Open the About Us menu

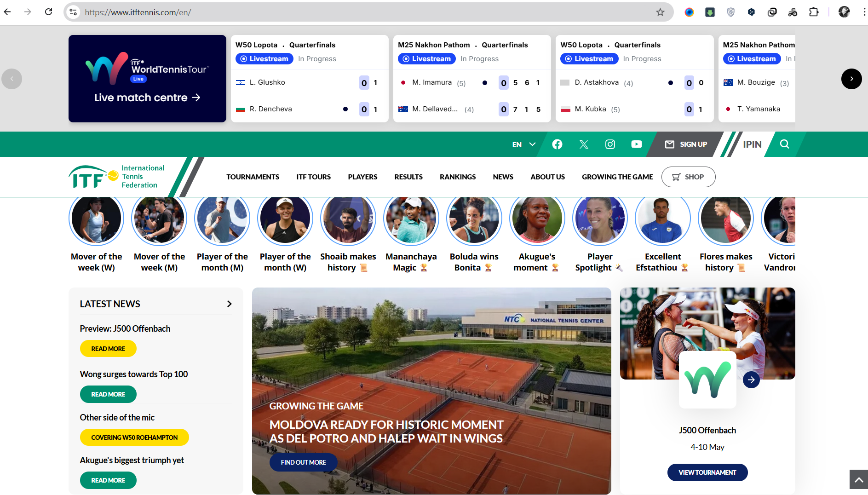547,177
